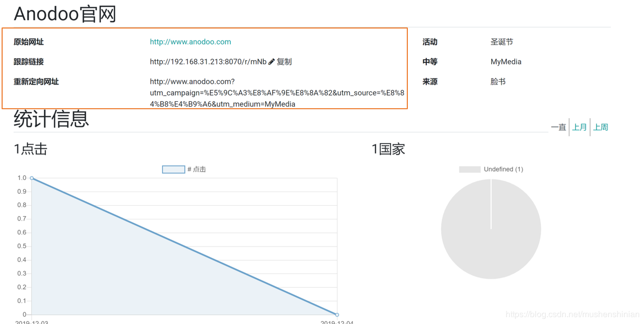Click the redirected URL text with utm_campaign

click(x=277, y=93)
